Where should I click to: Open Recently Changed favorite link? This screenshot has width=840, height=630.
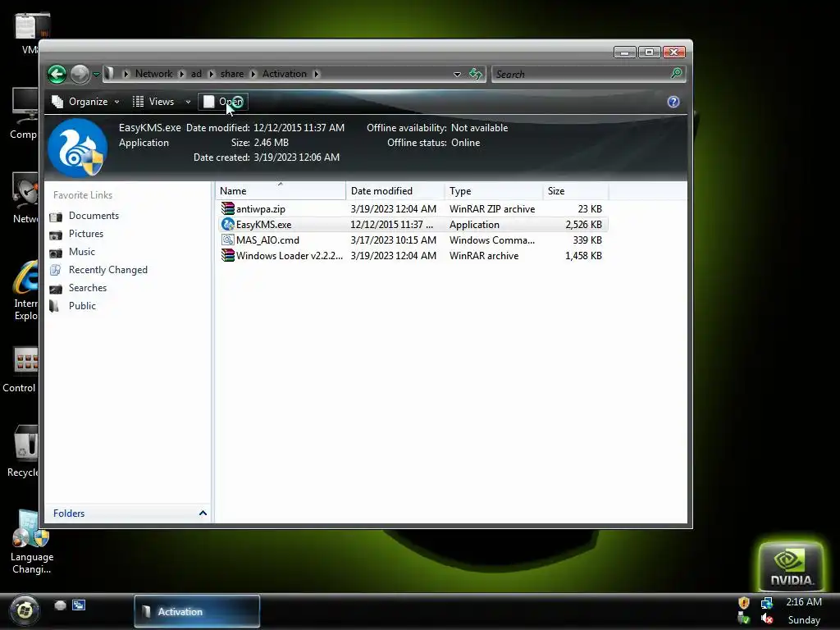pyautogui.click(x=107, y=270)
